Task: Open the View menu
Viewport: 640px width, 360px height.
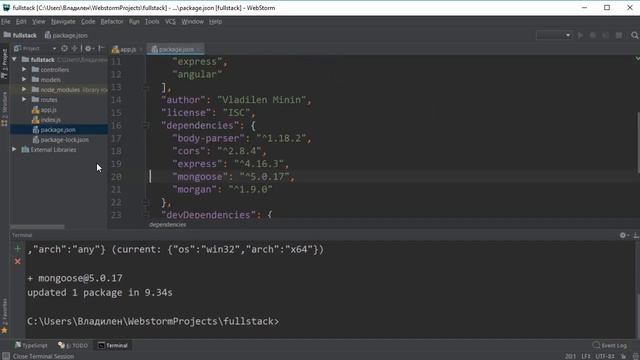Action: 38,22
